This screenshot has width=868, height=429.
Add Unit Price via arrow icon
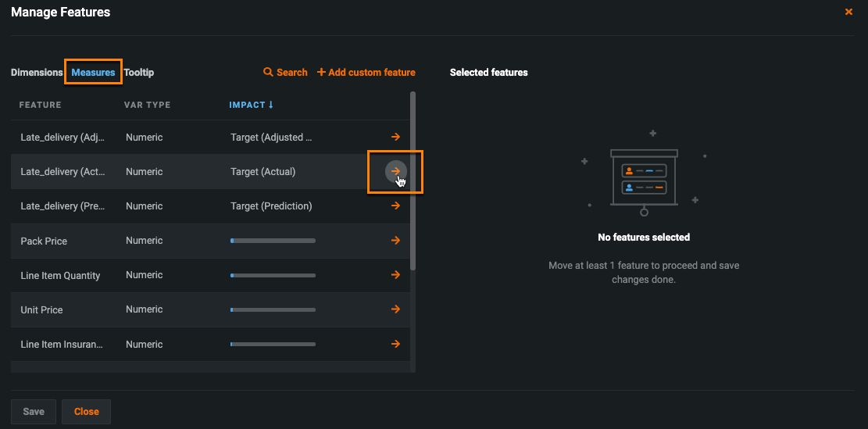tap(395, 309)
